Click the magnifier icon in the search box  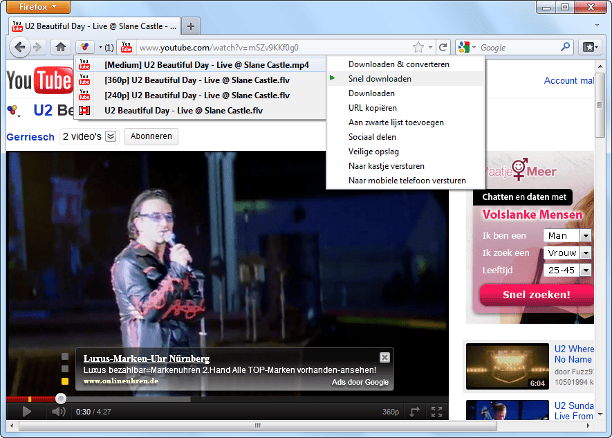click(565, 47)
